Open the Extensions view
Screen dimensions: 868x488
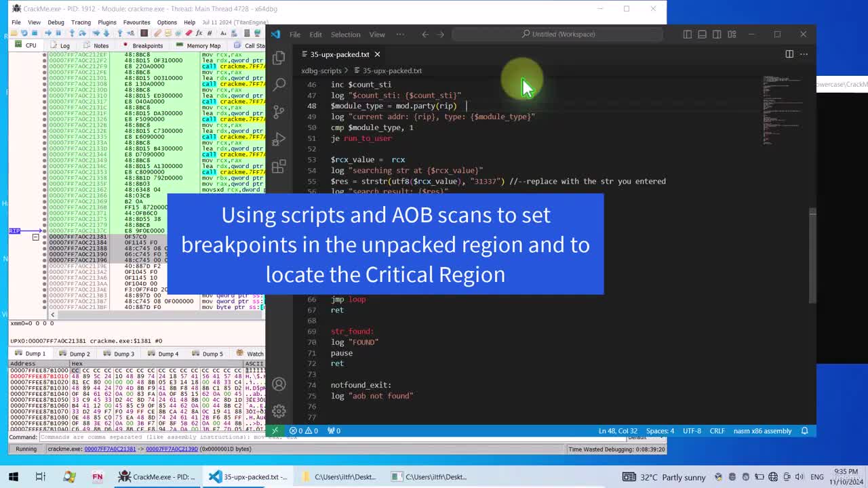279,166
